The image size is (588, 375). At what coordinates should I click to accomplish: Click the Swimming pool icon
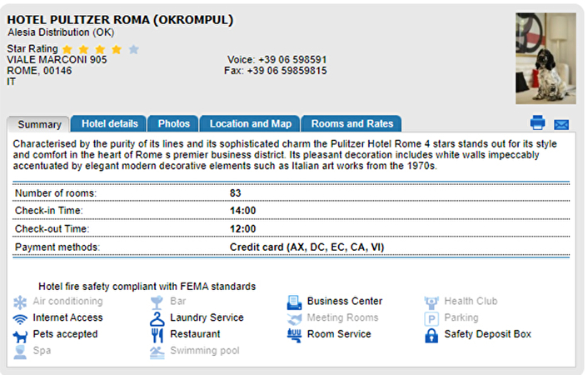157,352
